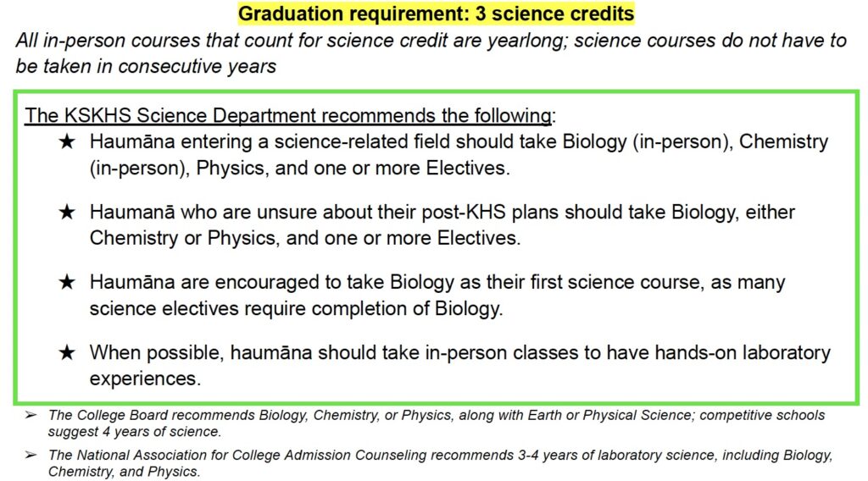The height and width of the screenshot is (481, 868).
Task: Click the words "be taken in consecutive years"
Action: click(x=146, y=67)
